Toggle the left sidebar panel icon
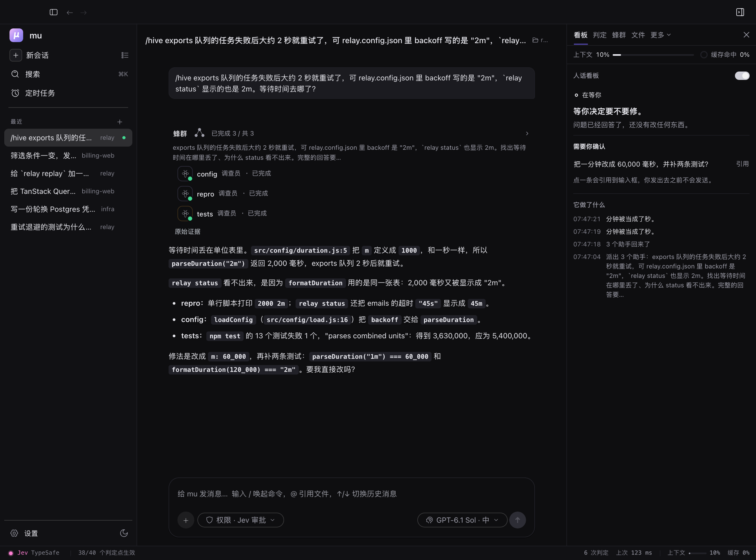Image resolution: width=756 pixels, height=560 pixels. click(54, 12)
